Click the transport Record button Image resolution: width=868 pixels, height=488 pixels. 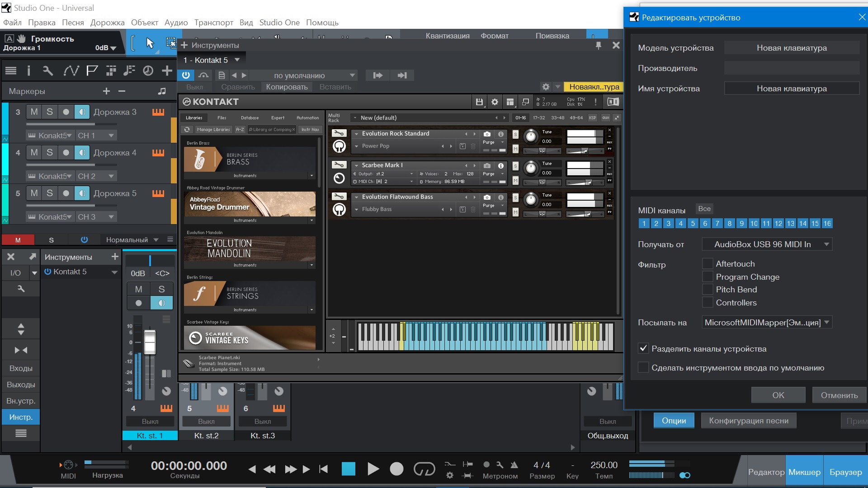pyautogui.click(x=396, y=469)
